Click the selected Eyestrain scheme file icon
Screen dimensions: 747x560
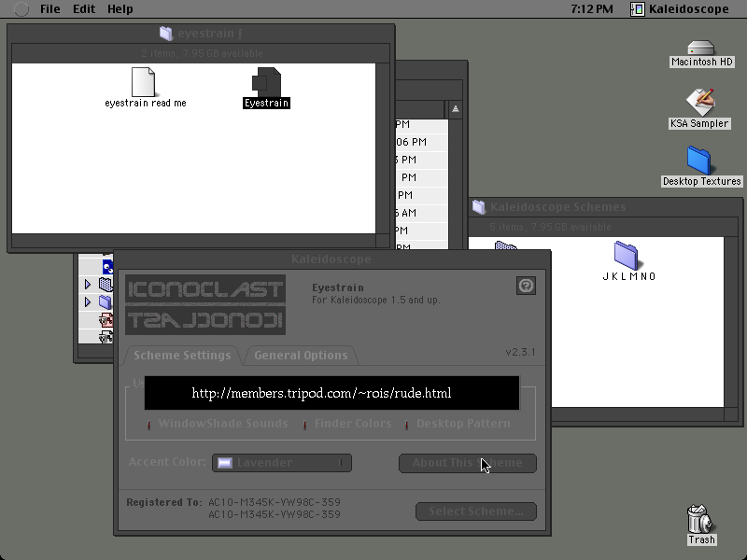(x=266, y=82)
